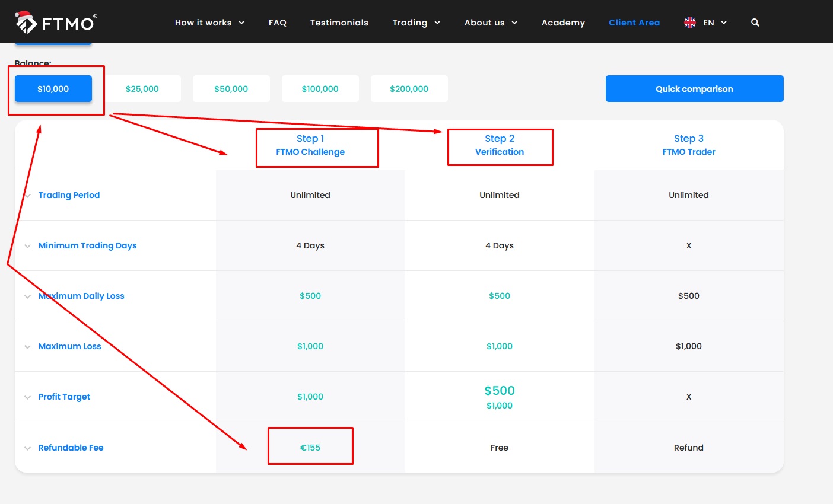The height and width of the screenshot is (504, 833).
Task: Expand the Maximum Daily Loss chevron
Action: 28,296
